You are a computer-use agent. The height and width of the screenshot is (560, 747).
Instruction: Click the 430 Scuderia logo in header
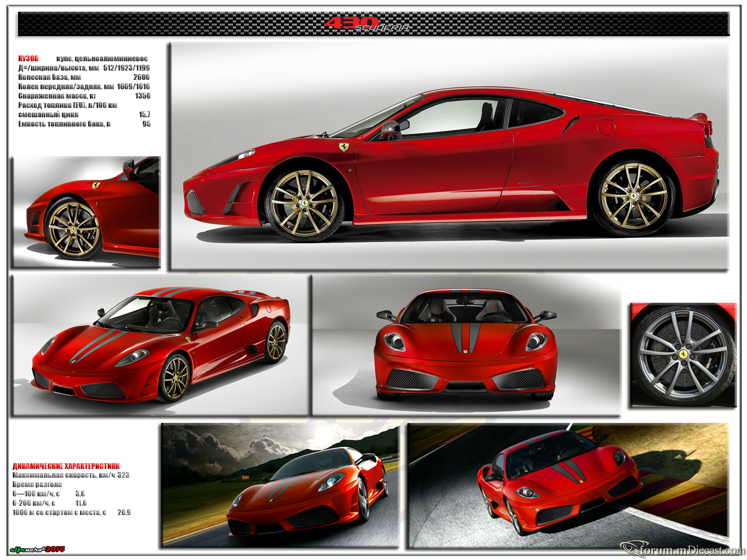click(x=366, y=24)
